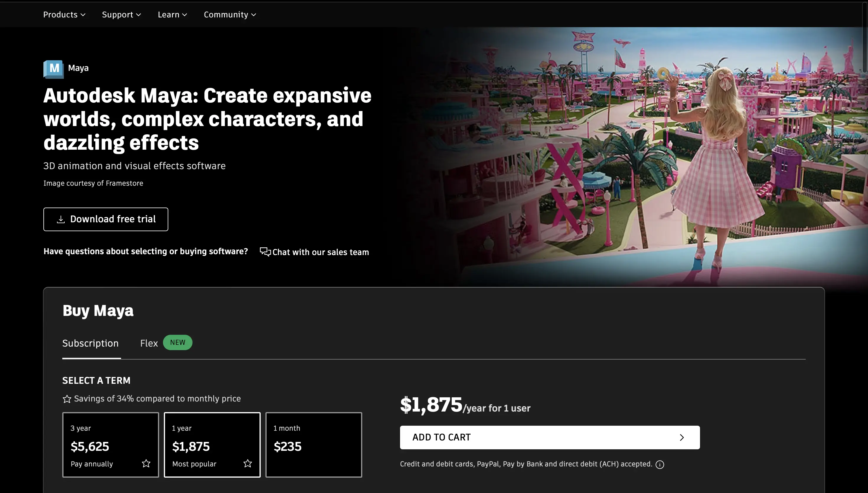Click the Maya M logo icon

coord(53,69)
